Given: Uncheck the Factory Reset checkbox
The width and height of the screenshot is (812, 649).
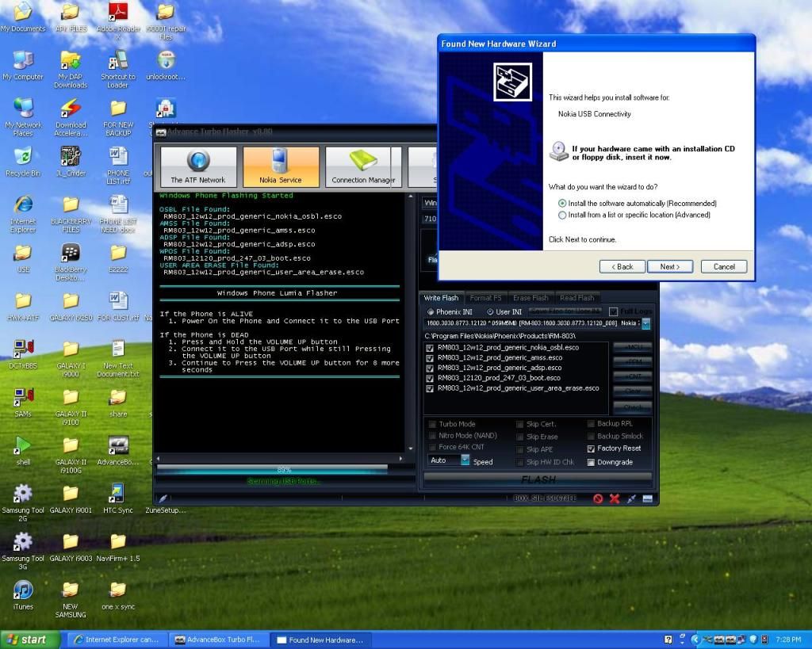Looking at the screenshot, I should point(591,449).
